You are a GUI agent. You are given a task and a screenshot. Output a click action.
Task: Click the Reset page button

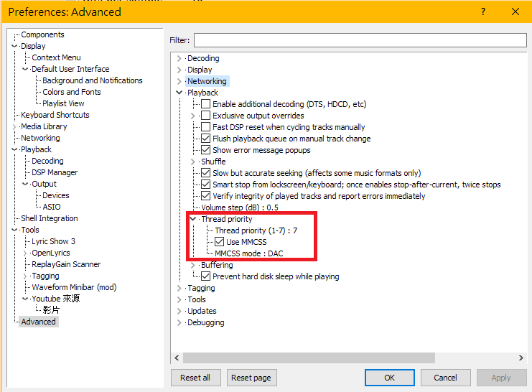point(251,378)
